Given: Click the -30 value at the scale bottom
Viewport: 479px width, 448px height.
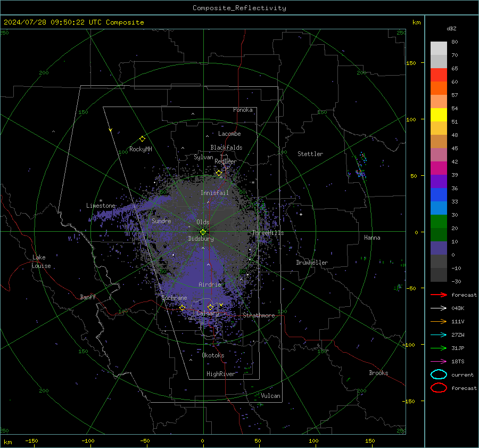Looking at the screenshot, I should tap(456, 281).
